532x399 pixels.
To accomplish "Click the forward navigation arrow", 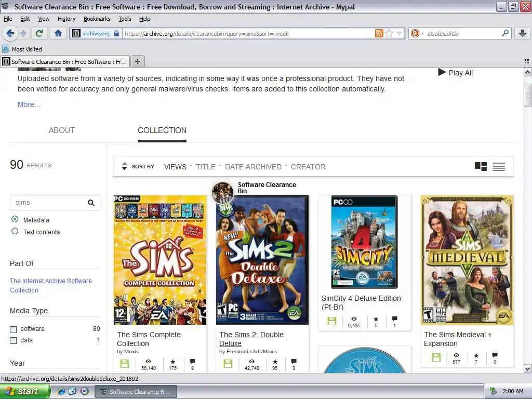I will click(x=23, y=33).
